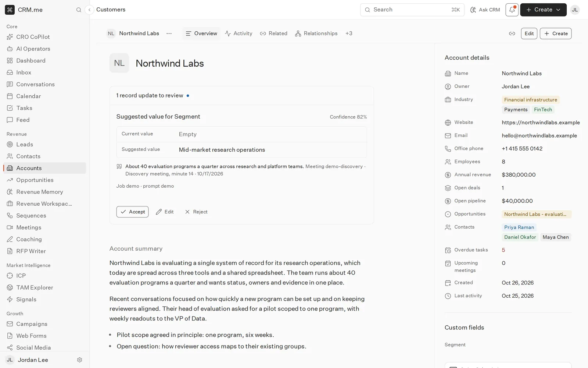
Task: Expand the +3 more tabs
Action: [349, 33]
